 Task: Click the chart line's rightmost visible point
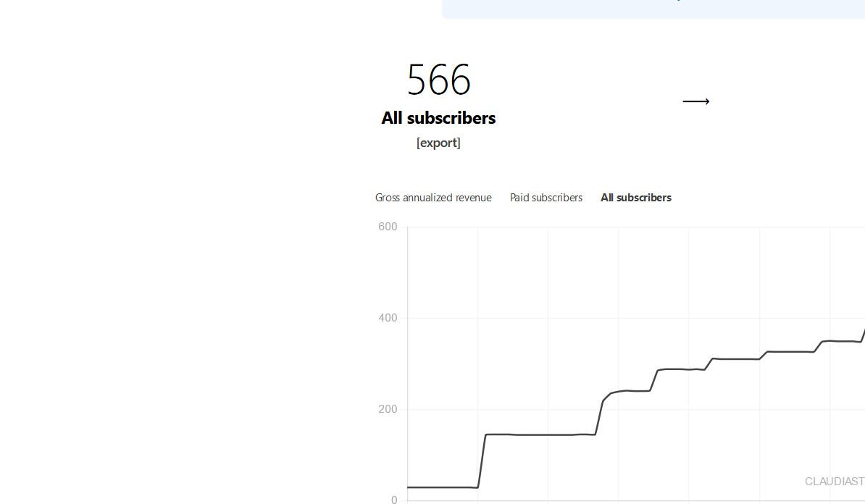(864, 332)
